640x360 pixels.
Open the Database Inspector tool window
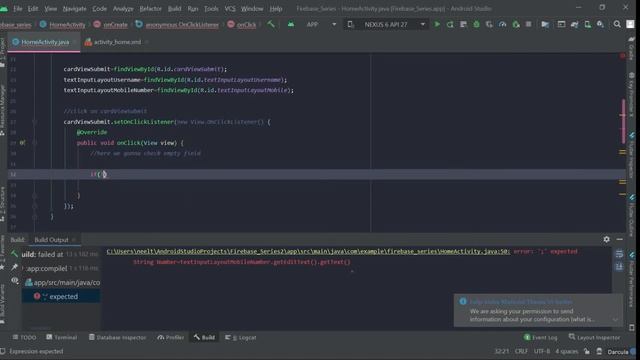tap(118, 338)
